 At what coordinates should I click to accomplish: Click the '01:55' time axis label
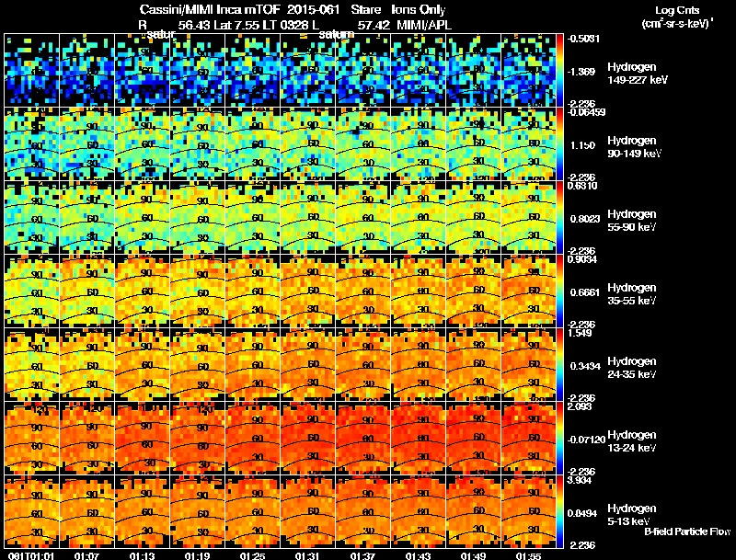(x=528, y=555)
